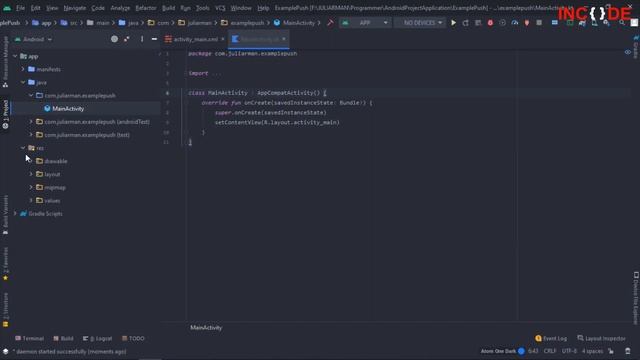Open Layout Inspector from the bottom bar

(x=601, y=338)
